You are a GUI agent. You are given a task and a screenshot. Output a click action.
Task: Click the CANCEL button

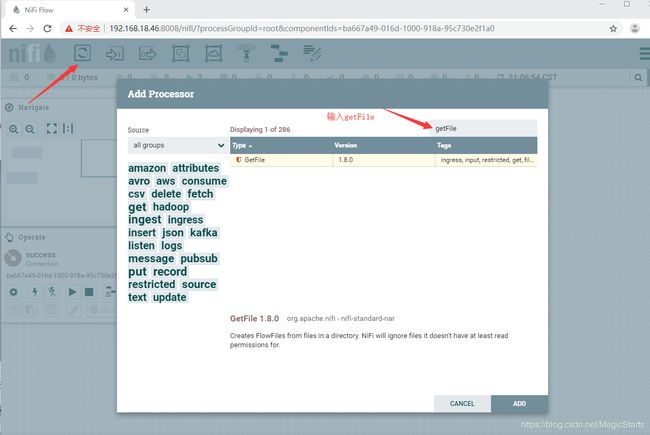(x=462, y=403)
